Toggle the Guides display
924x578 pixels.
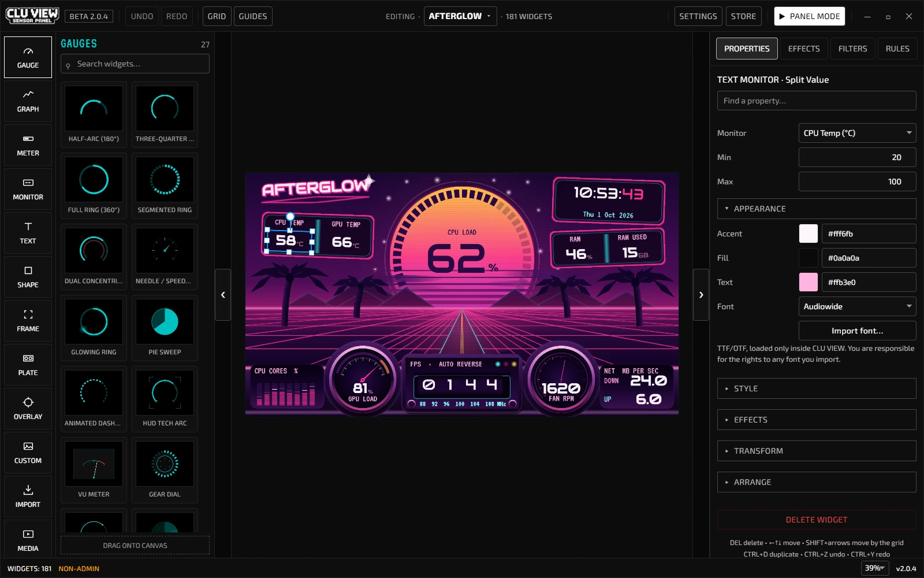click(x=253, y=16)
